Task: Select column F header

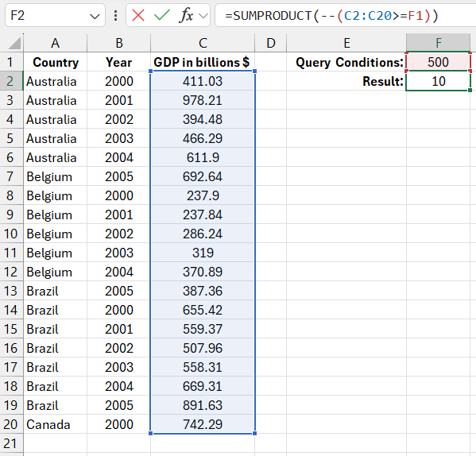Action: 438,43
